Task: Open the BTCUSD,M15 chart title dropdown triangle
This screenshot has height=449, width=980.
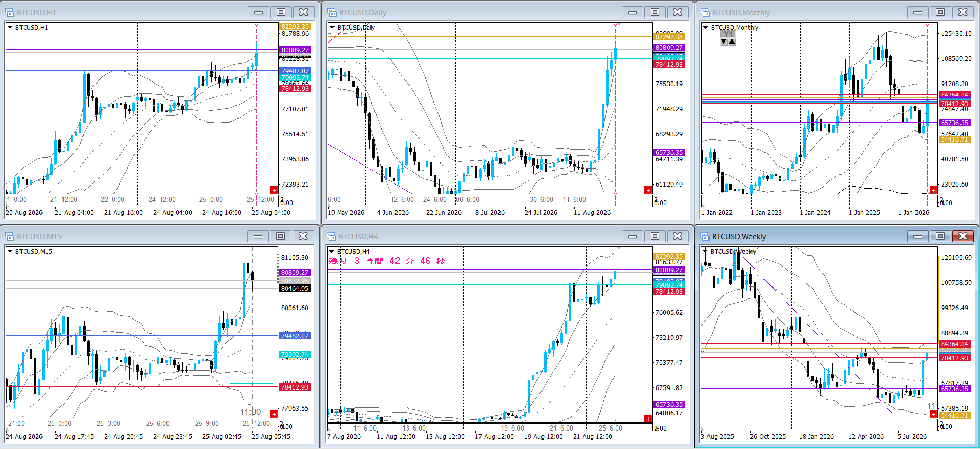Action: point(10,252)
